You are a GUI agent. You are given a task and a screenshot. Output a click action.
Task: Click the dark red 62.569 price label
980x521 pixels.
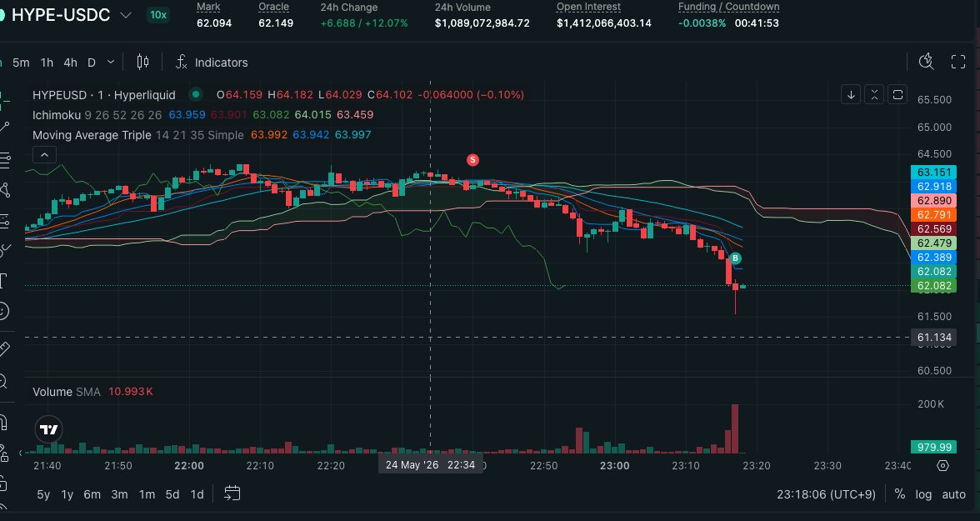click(x=933, y=229)
